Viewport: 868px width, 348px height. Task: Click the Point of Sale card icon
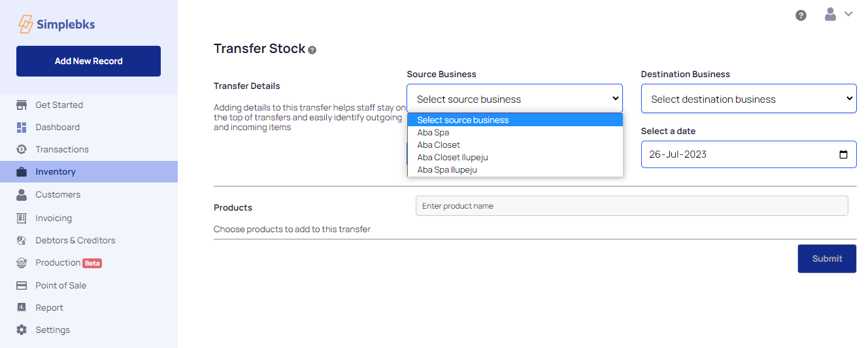pos(22,285)
